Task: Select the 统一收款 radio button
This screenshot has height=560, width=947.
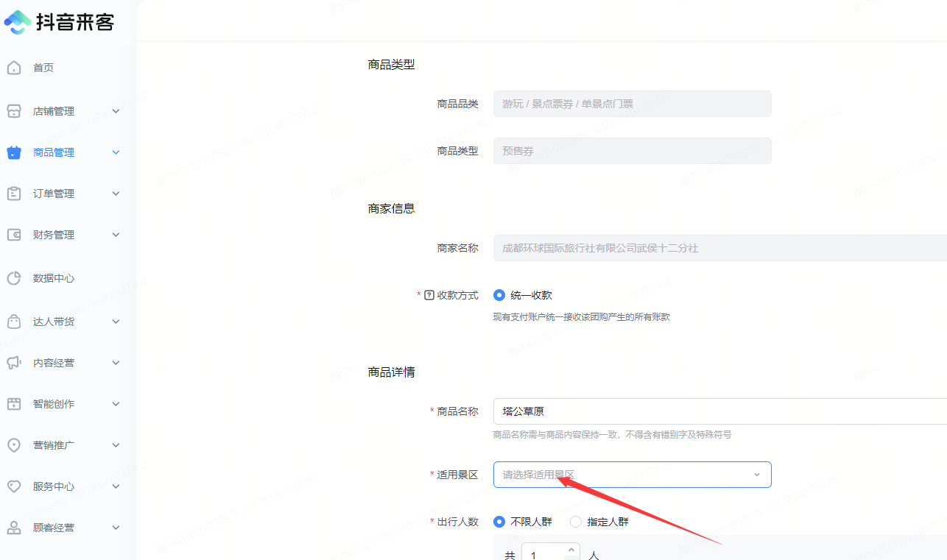Action: (499, 295)
